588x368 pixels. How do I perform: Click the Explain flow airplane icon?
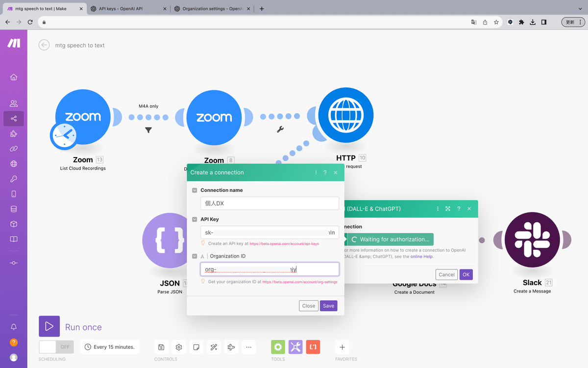(x=231, y=347)
